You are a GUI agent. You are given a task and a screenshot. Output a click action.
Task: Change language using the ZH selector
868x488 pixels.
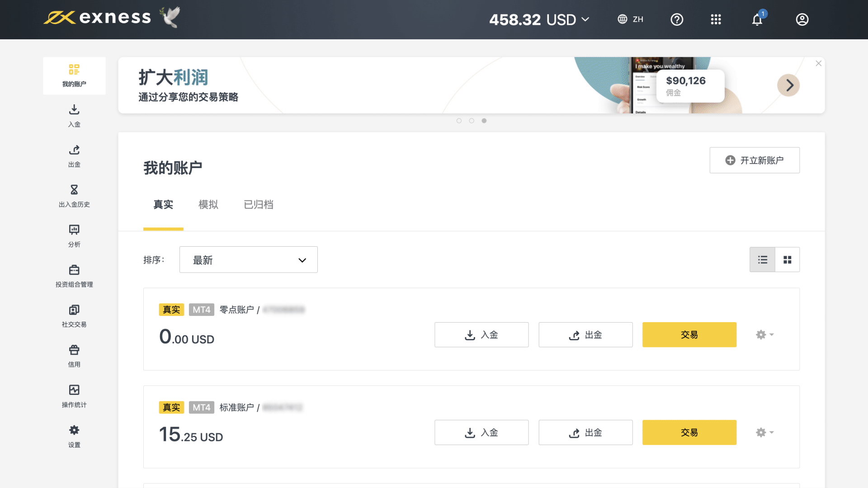click(631, 19)
